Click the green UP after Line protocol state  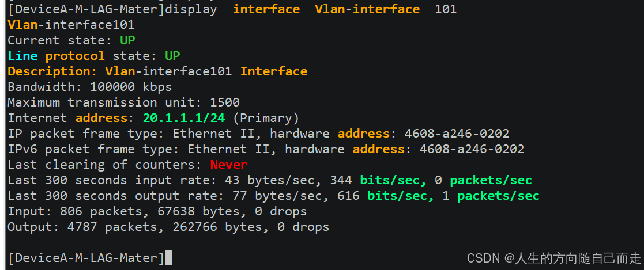click(x=172, y=56)
